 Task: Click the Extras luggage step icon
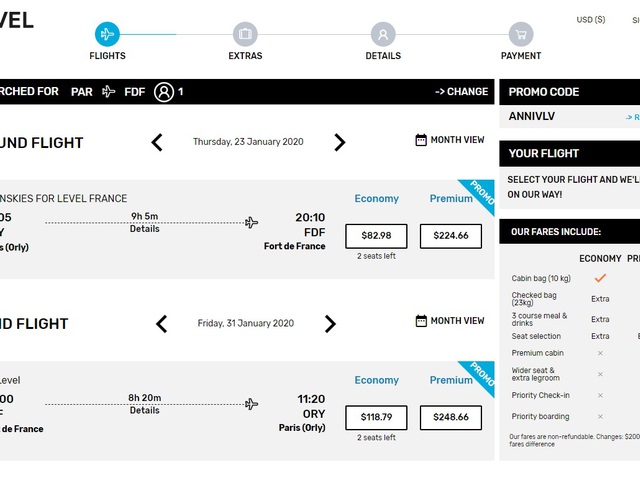(245, 34)
